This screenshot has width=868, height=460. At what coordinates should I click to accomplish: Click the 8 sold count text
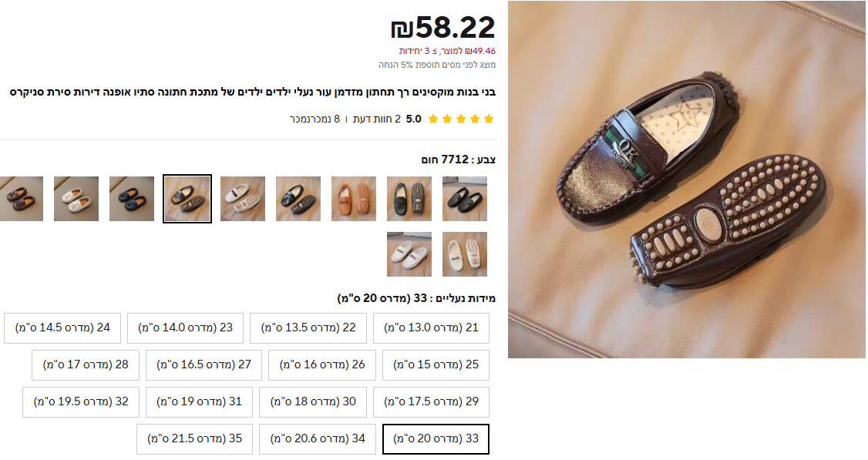(x=315, y=119)
